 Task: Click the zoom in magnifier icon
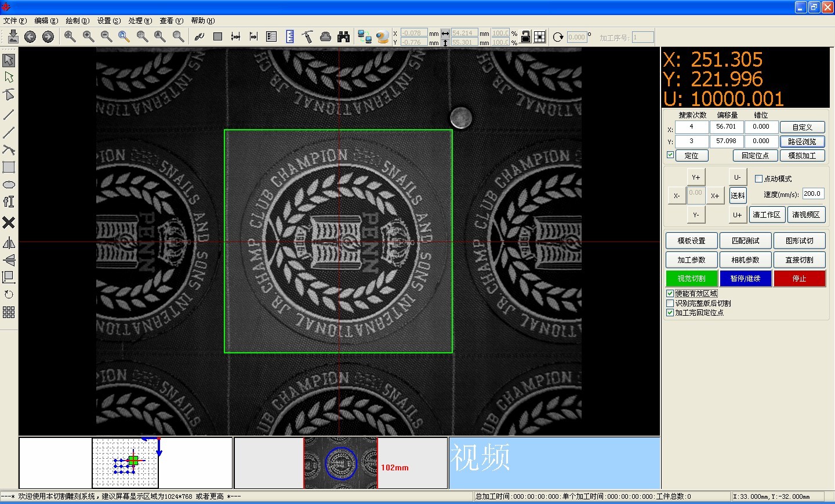(x=89, y=36)
